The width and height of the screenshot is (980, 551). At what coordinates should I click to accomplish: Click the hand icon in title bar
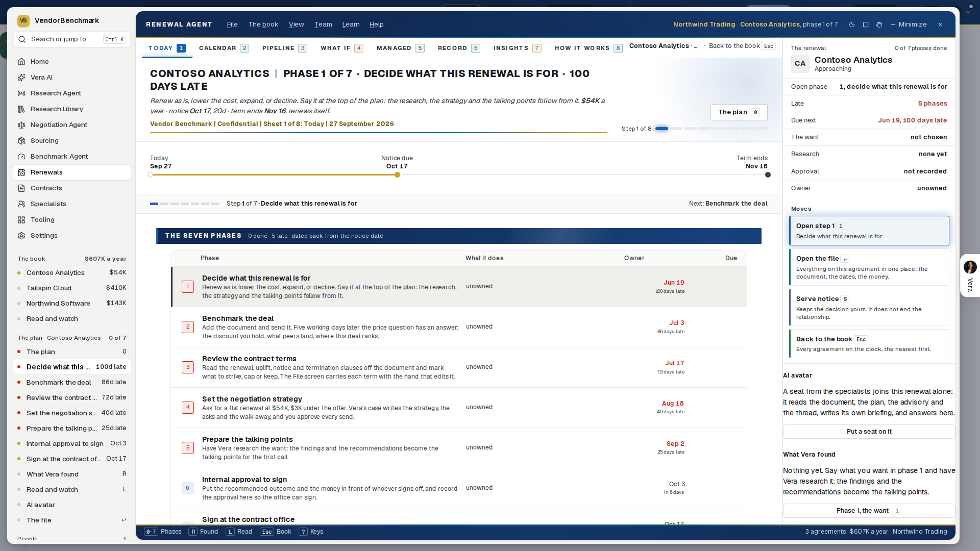tap(879, 24)
